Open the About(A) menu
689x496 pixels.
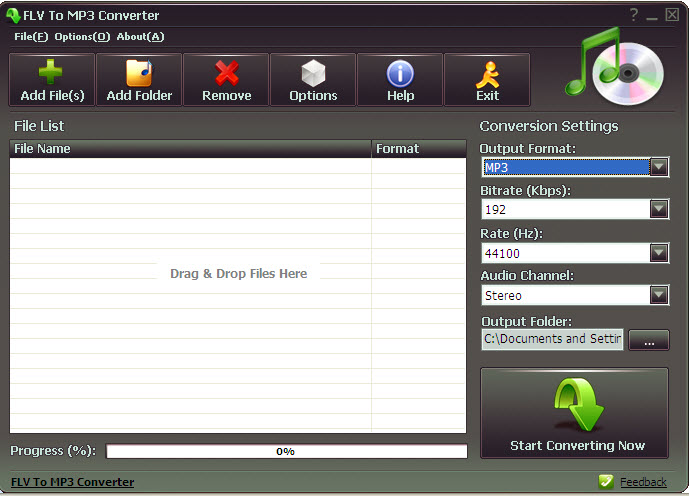point(140,36)
